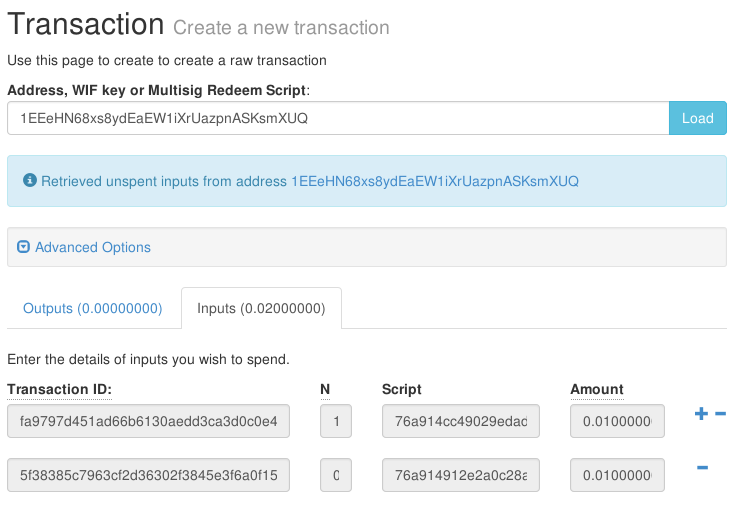Click the info icon in the blue alert
Image resolution: width=745 pixels, height=508 pixels.
[31, 181]
